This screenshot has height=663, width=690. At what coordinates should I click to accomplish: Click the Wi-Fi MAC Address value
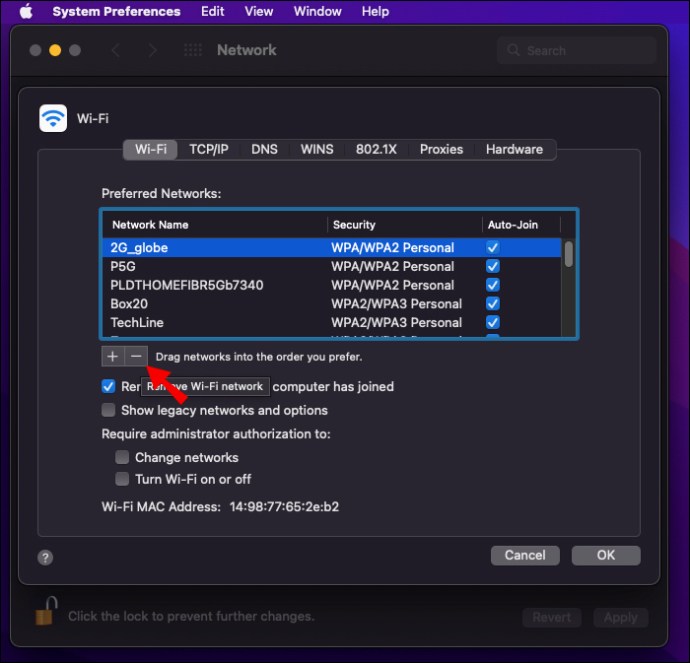click(x=284, y=507)
